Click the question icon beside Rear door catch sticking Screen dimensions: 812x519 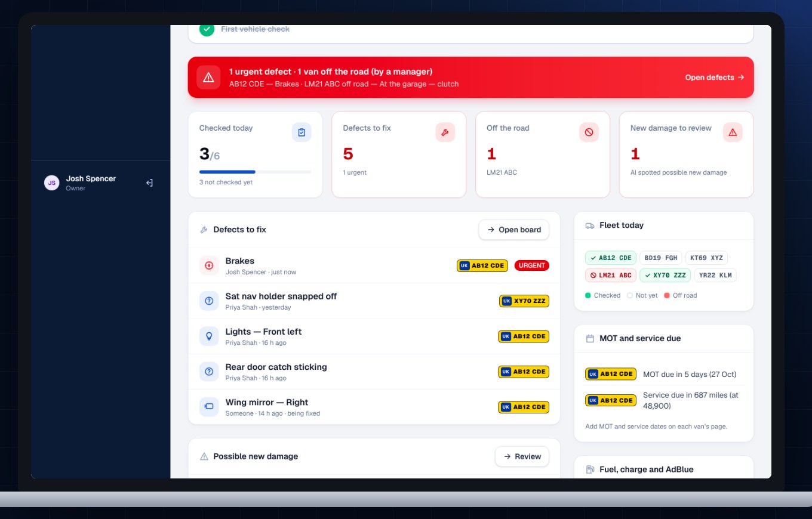[x=209, y=372]
